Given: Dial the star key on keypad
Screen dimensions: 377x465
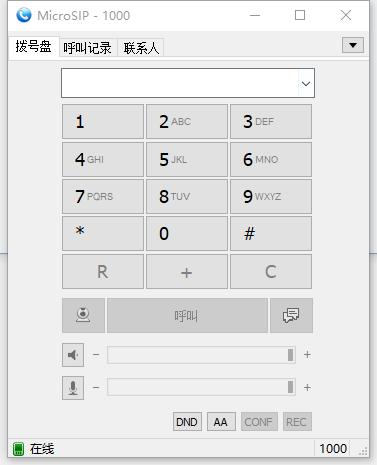Looking at the screenshot, I should coord(103,234).
